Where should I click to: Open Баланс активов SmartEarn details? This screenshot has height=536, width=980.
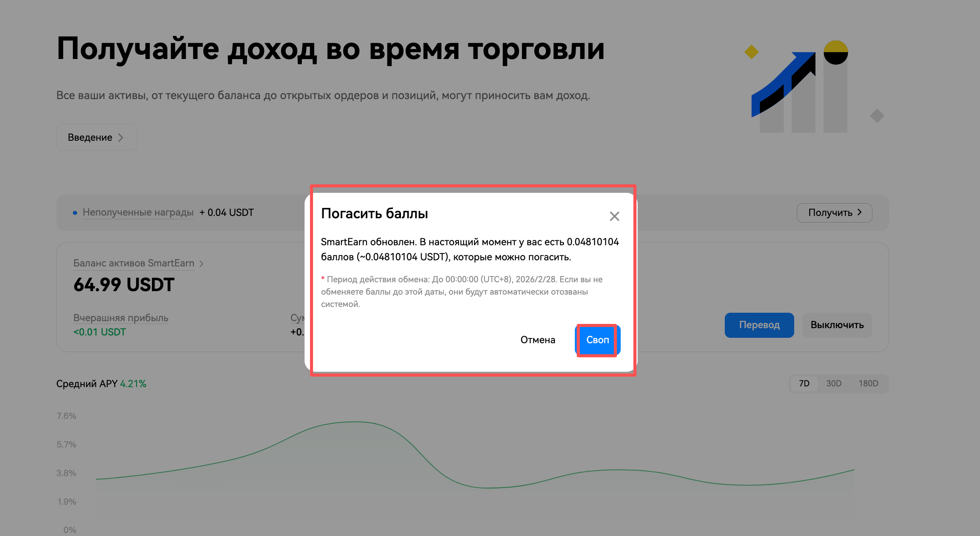coord(134,263)
